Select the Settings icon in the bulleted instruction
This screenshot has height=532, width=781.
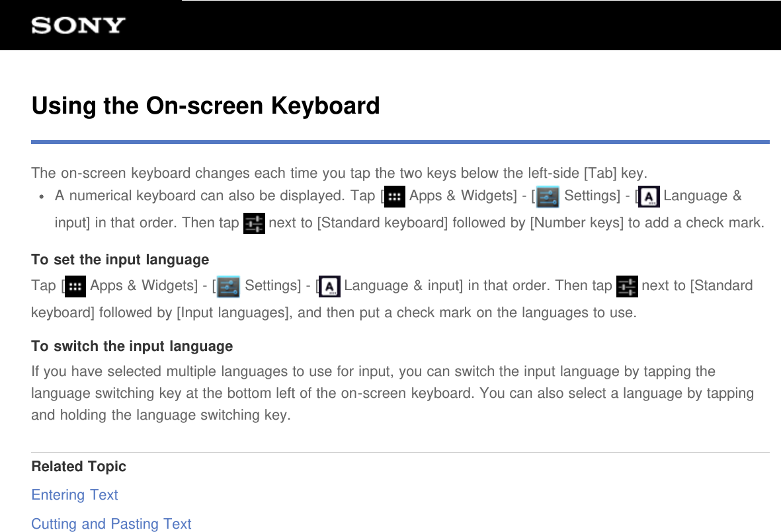click(x=548, y=196)
